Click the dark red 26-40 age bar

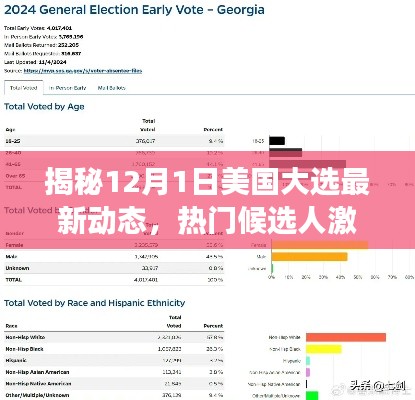coord(286,153)
